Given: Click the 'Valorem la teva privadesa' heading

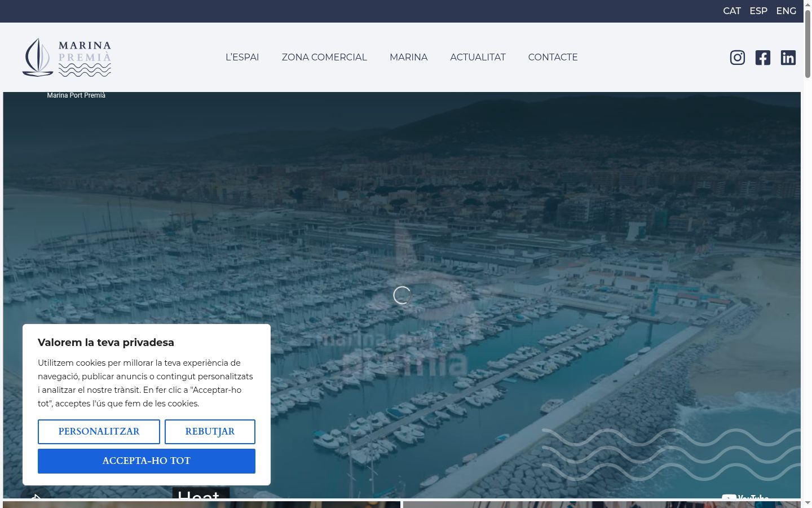Looking at the screenshot, I should [106, 343].
